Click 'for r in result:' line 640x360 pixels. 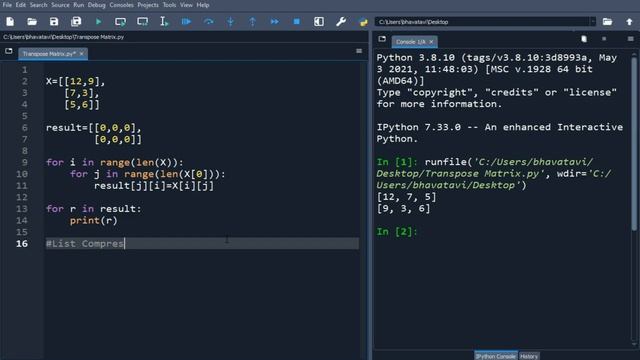93,209
